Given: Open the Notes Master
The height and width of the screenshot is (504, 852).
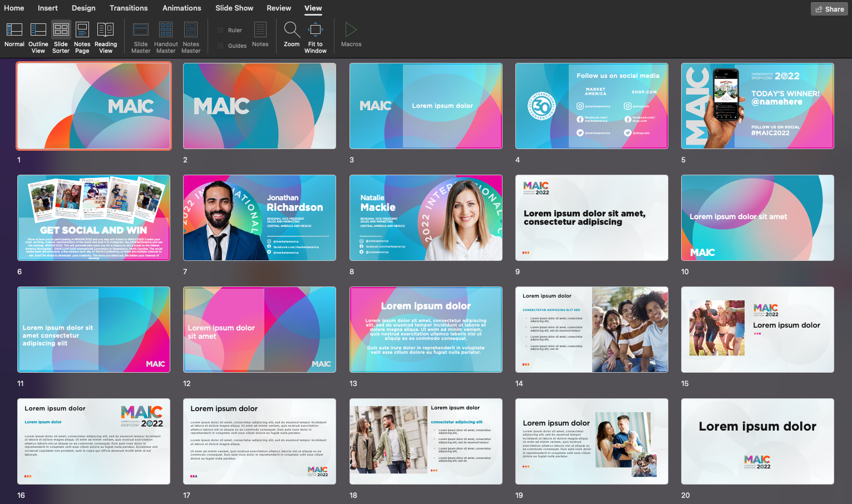Looking at the screenshot, I should [191, 38].
